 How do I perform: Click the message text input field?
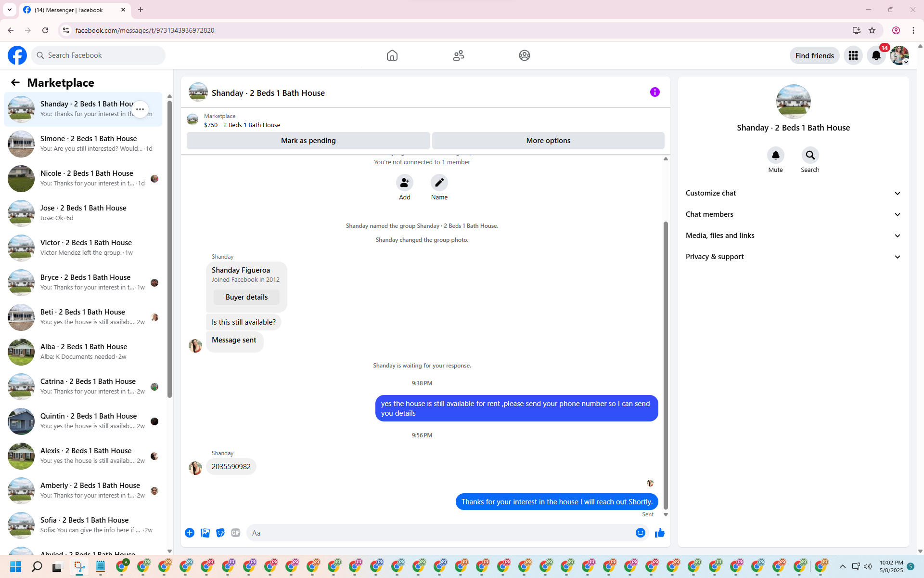coord(440,533)
